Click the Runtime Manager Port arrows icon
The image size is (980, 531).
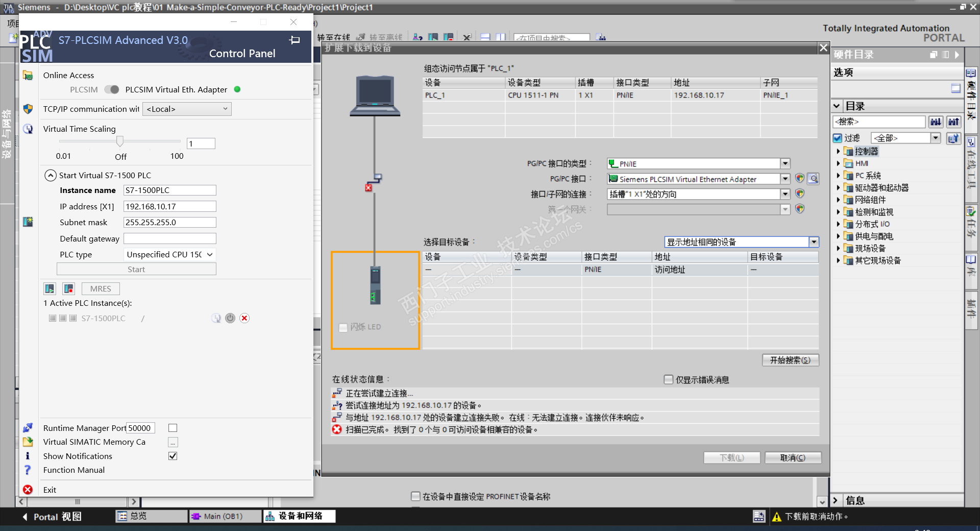(x=28, y=428)
